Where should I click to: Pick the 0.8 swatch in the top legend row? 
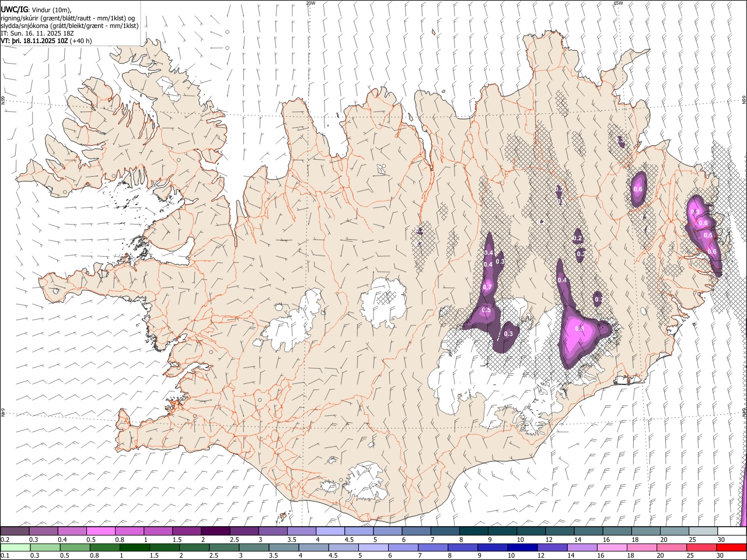(x=129, y=531)
